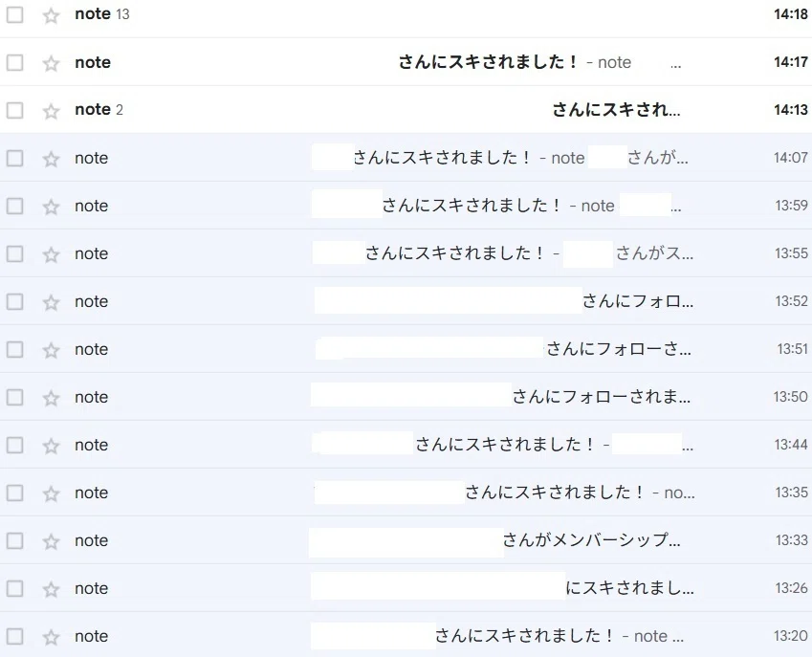Screen dimensions: 812x657
Task: Select the 13:20 email checkbox
Action: (14, 636)
